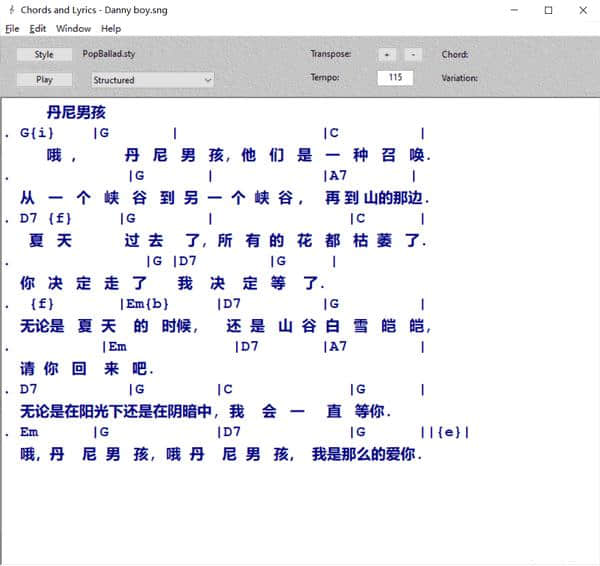This screenshot has width=600, height=566.
Task: Click the Tempo field showing 115
Action: [x=395, y=78]
